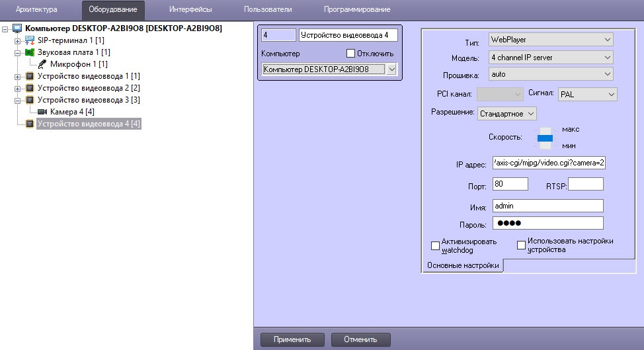Screen dimensions: 644x350
Task: Click the Устройство видеоввода 4 chip icon
Action: pyautogui.click(x=29, y=124)
